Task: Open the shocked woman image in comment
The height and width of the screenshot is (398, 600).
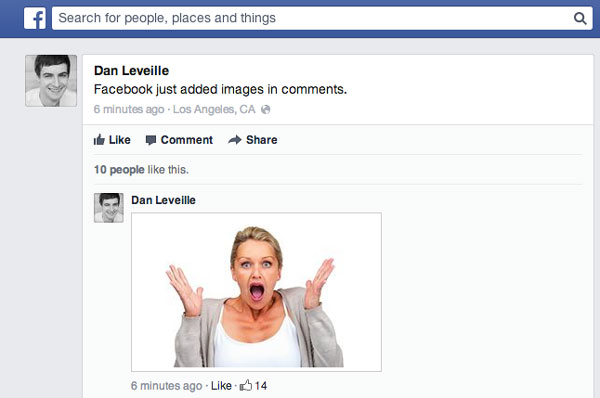Action: (256, 292)
